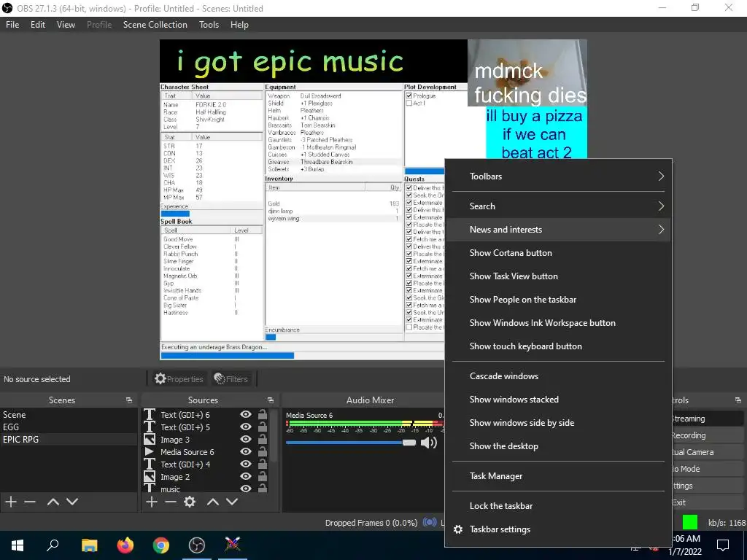Toggle visibility of Image 3 source
This screenshot has height=560, width=747.
(246, 439)
